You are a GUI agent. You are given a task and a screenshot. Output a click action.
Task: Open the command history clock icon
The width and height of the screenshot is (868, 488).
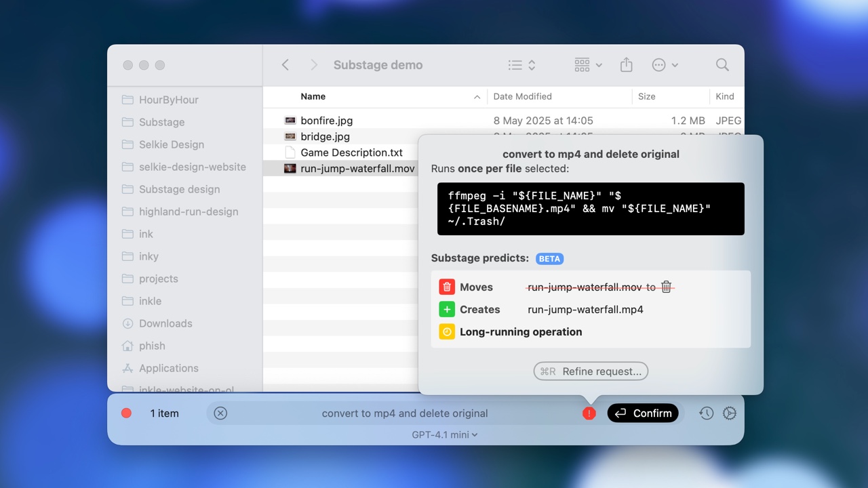[706, 413]
